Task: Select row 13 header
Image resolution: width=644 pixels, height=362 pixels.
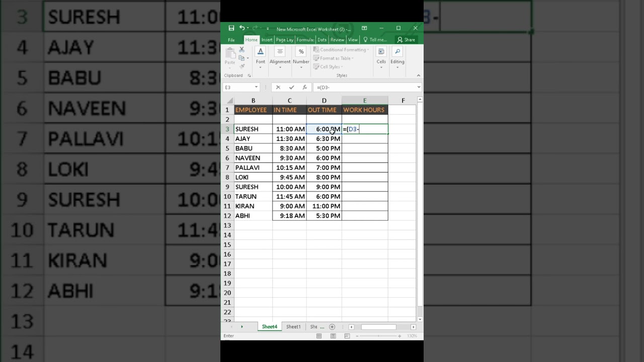Action: pyautogui.click(x=227, y=225)
